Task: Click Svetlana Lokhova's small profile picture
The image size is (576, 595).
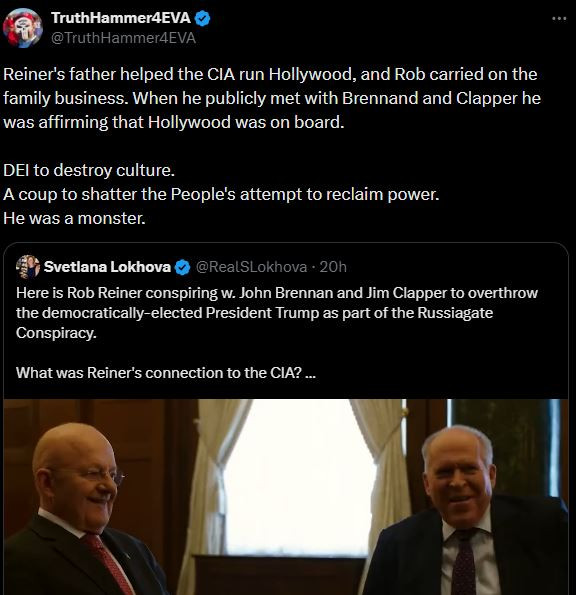Action: click(28, 267)
